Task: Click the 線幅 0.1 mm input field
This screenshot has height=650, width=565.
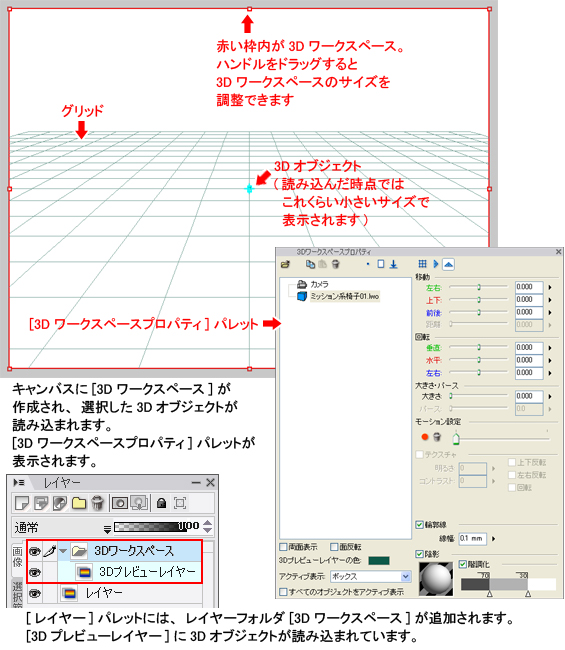Action: point(473,538)
